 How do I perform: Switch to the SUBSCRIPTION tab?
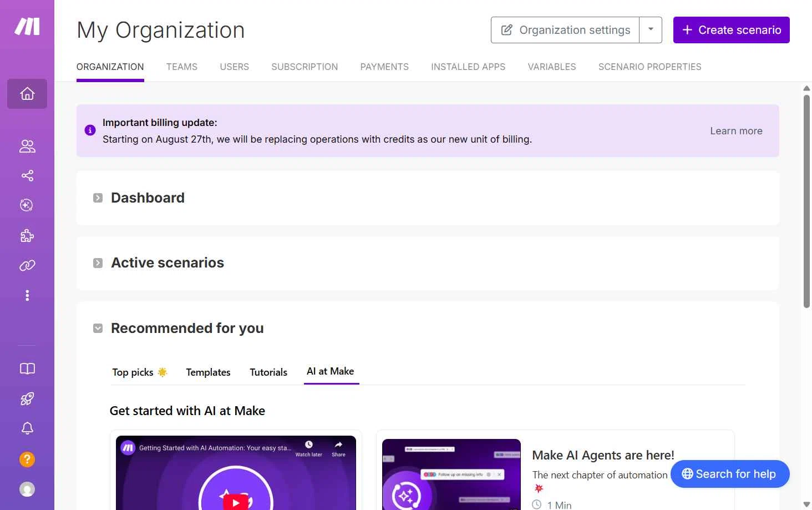tap(304, 67)
